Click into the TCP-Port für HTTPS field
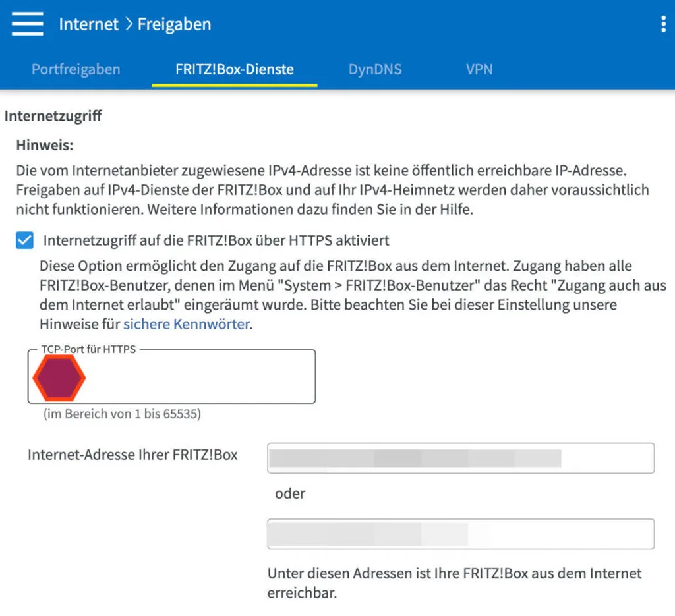The height and width of the screenshot is (616, 675). (172, 376)
